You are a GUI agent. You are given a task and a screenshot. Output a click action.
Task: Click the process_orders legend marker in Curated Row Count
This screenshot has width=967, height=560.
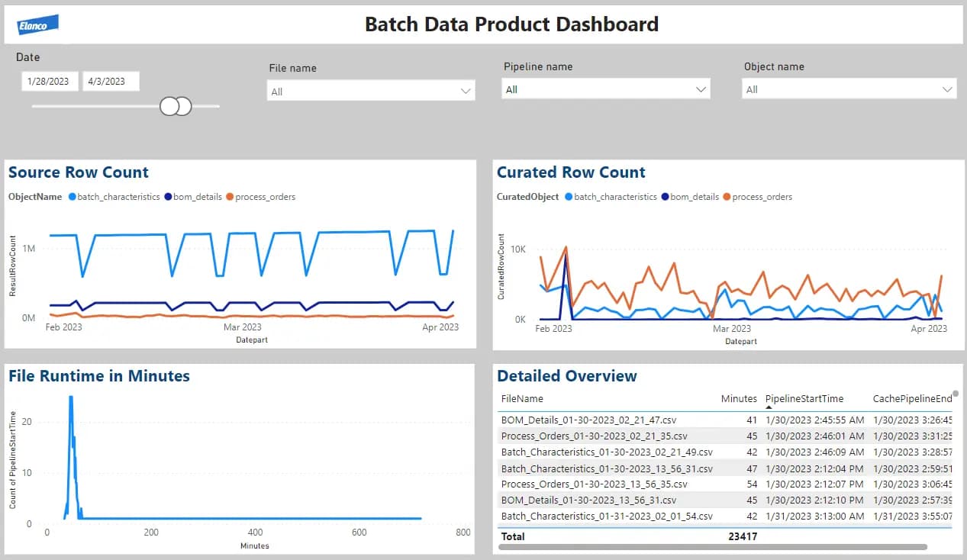[x=727, y=197]
